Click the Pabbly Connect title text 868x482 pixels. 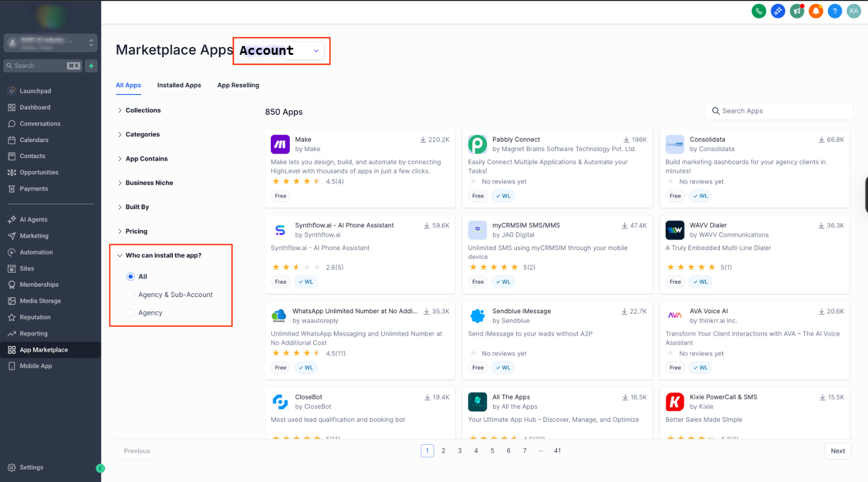click(x=516, y=140)
